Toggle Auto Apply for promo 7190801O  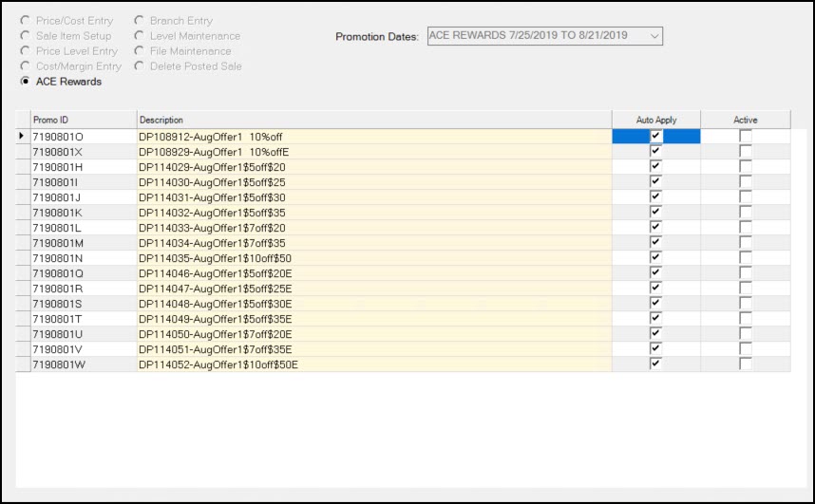tap(655, 137)
